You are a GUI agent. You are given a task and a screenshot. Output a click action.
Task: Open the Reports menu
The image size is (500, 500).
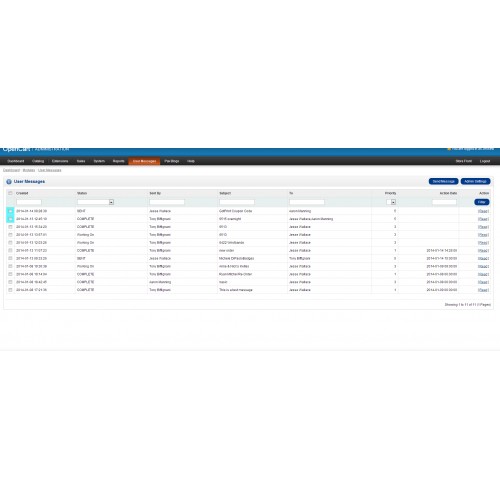pyautogui.click(x=119, y=161)
